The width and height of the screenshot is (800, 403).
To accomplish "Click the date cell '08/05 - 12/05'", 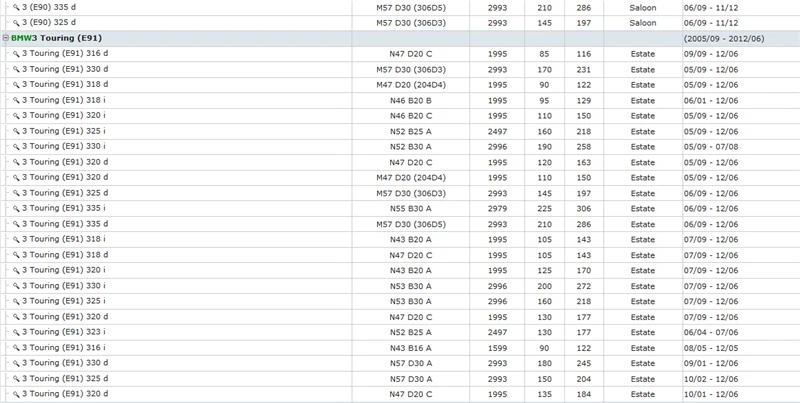I will pyautogui.click(x=711, y=348).
